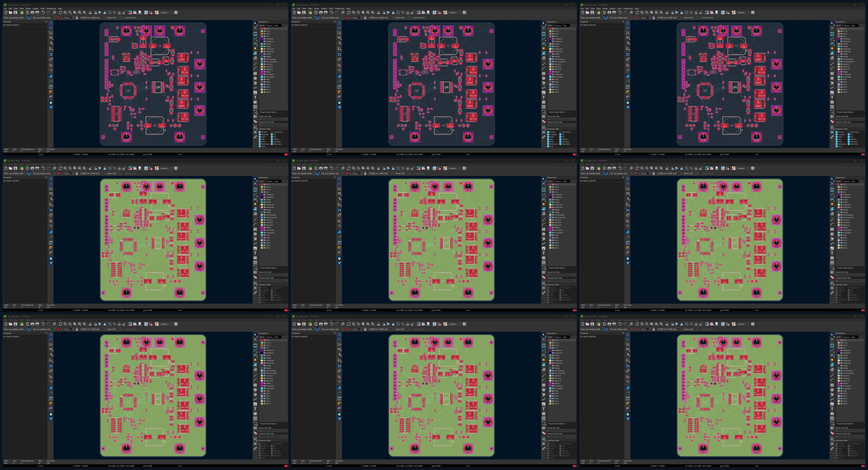Select Draw Arc tool in top-left window right toolbar
The image size is (868, 470).
255,68
